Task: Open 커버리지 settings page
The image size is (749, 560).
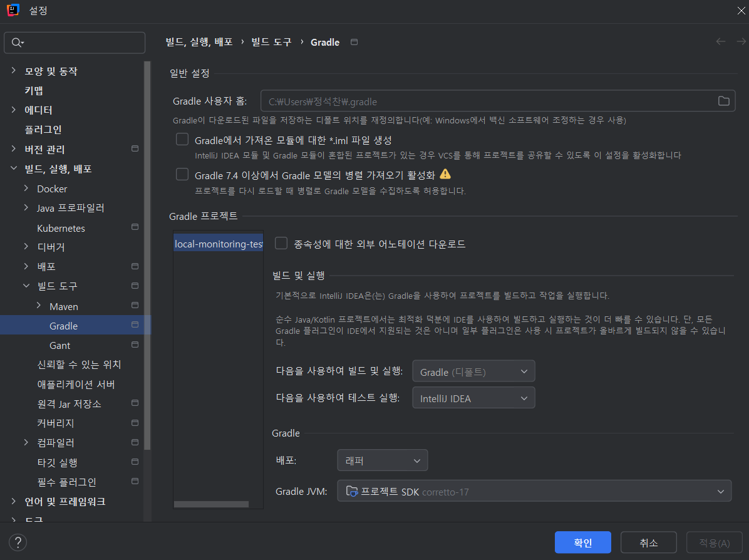Action: click(x=55, y=423)
